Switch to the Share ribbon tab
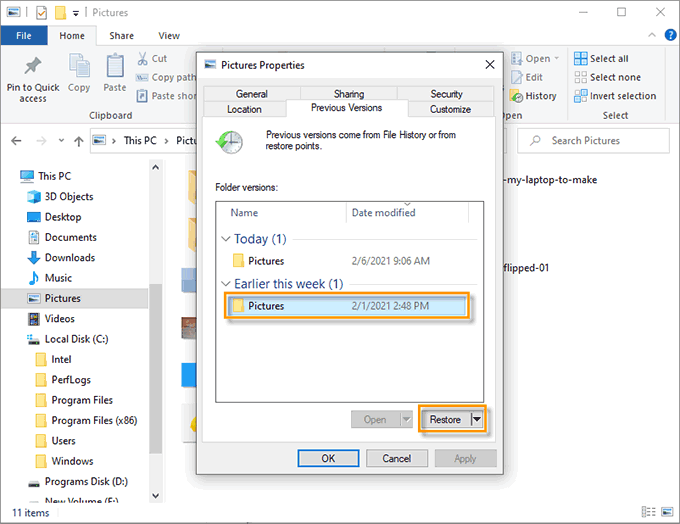The image size is (680, 524). (121, 36)
